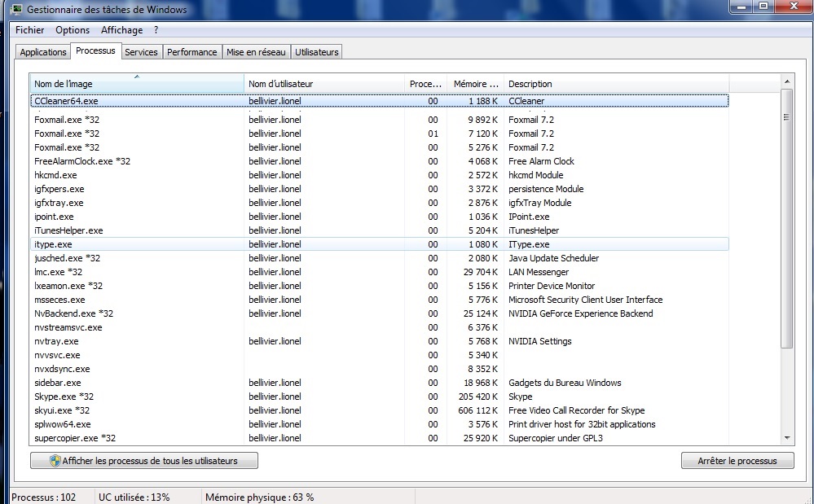Click the scrollbar down arrow
Screen dimensions: 814x504
(787, 438)
